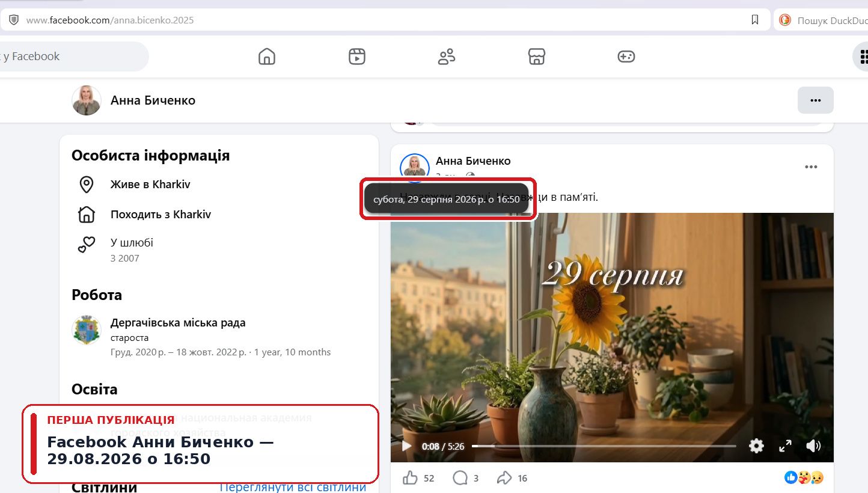Click the Освіта section heading

(94, 390)
